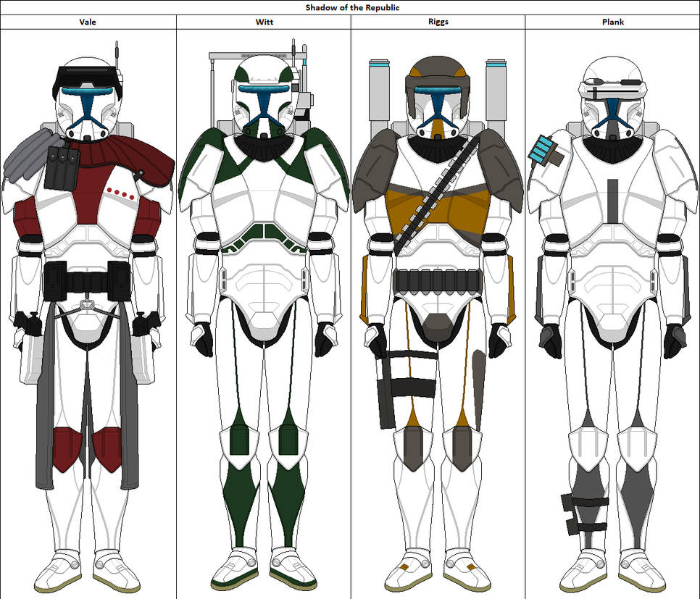Select the Vale trooper with red armor

tap(88, 317)
